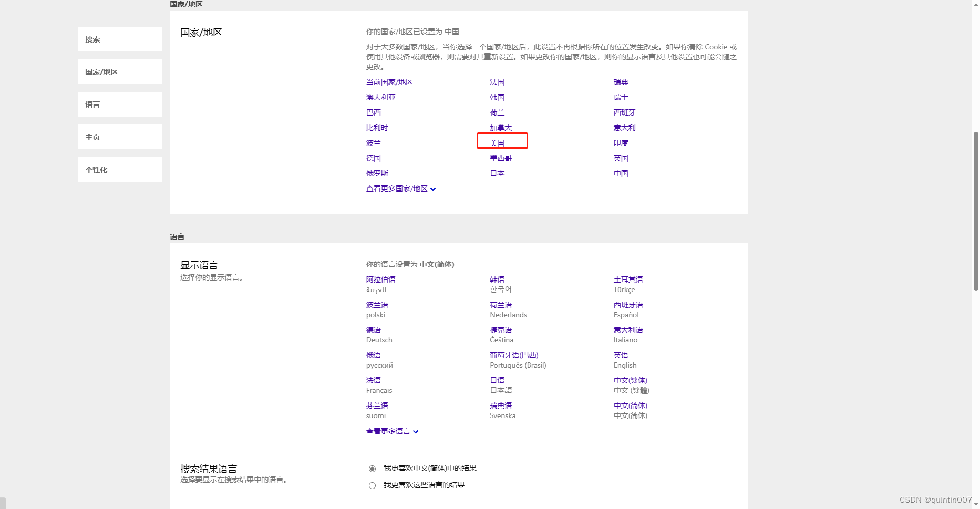Choose 日本 as country
Image resolution: width=980 pixels, height=509 pixels.
point(497,173)
